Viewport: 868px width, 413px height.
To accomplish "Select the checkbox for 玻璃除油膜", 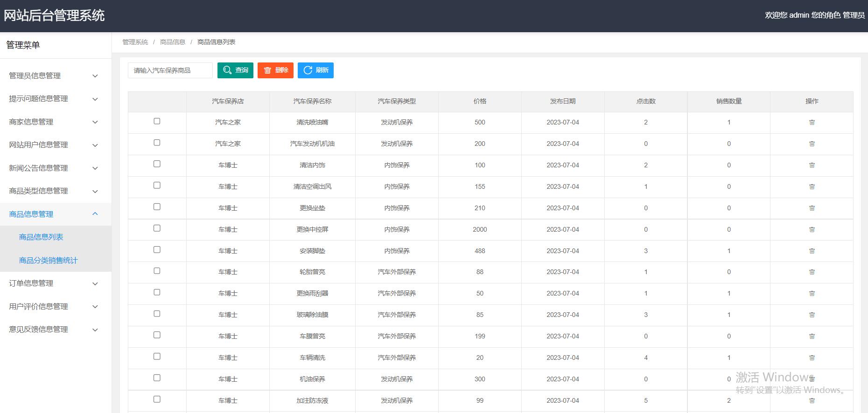I will [x=157, y=314].
